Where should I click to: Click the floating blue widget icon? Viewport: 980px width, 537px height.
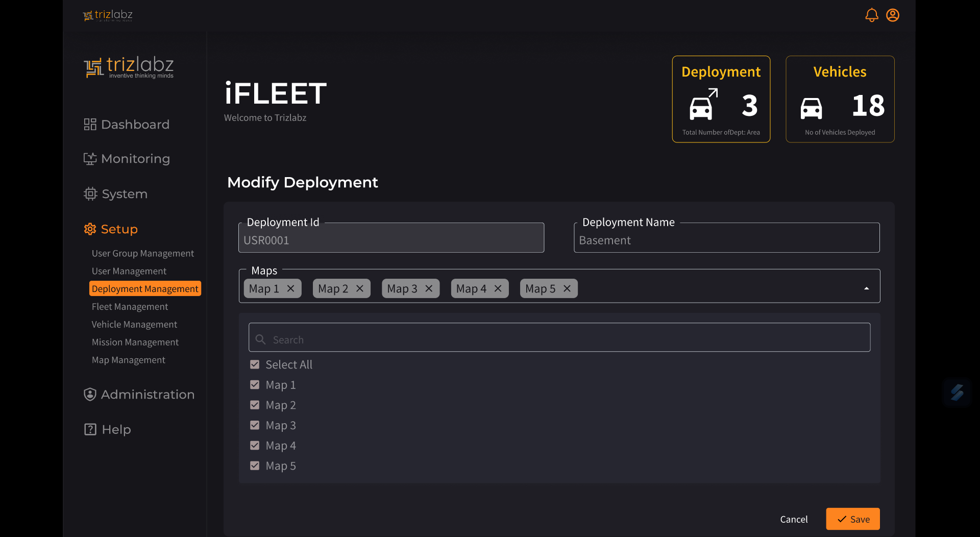(x=957, y=392)
